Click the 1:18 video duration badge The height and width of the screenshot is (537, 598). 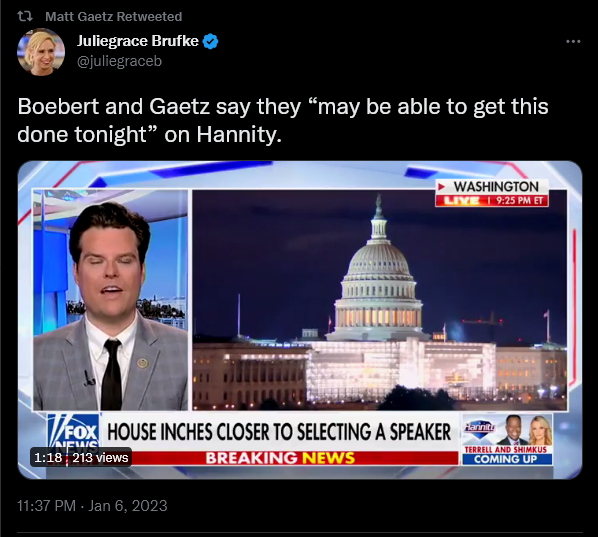pyautogui.click(x=48, y=457)
